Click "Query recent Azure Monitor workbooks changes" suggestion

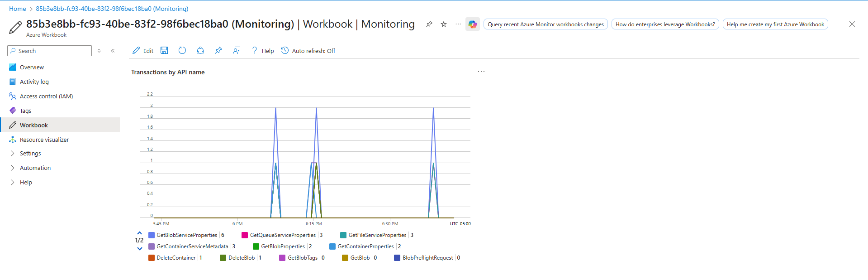pyautogui.click(x=545, y=24)
